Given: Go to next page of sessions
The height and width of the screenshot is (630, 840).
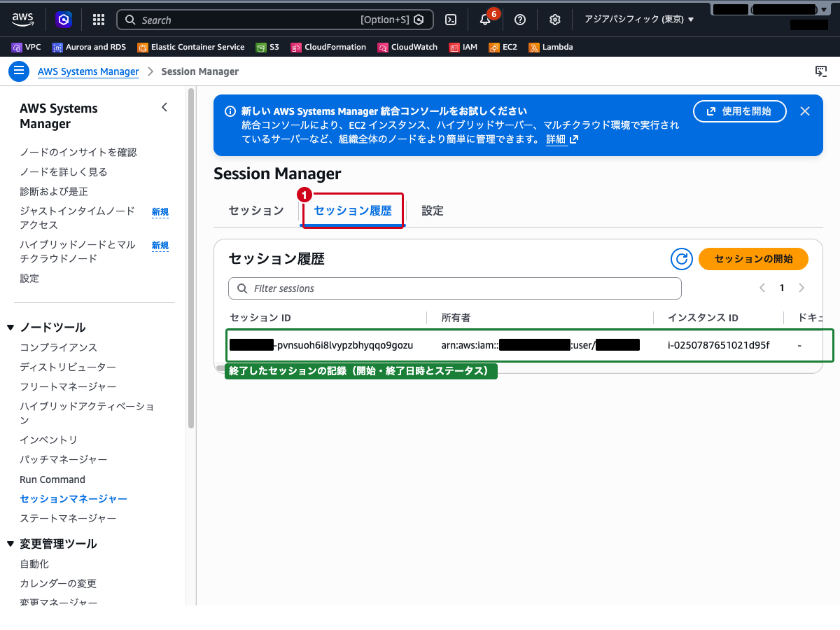Looking at the screenshot, I should [801, 288].
